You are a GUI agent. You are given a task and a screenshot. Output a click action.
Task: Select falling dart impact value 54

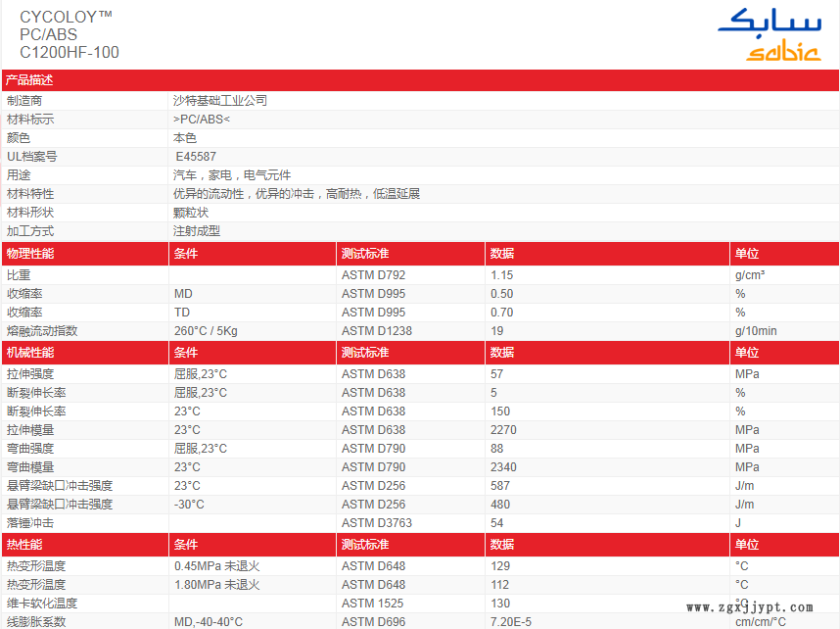496,523
